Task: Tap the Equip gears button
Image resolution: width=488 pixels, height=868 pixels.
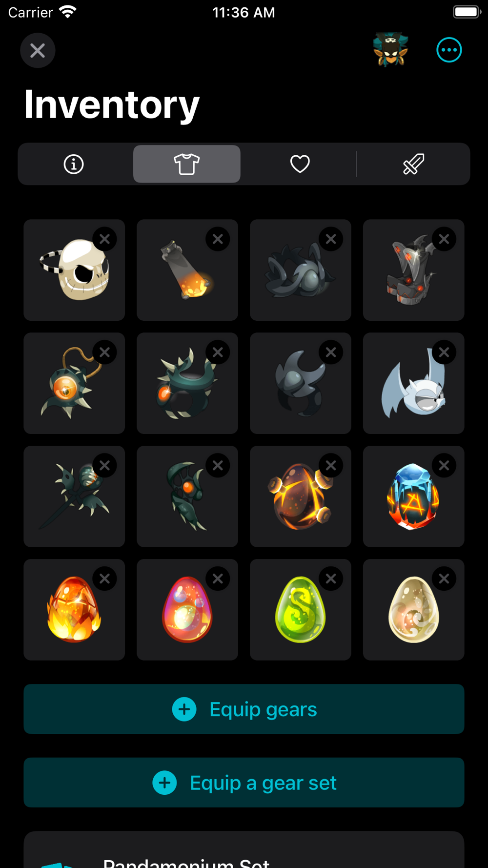Action: 244,709
